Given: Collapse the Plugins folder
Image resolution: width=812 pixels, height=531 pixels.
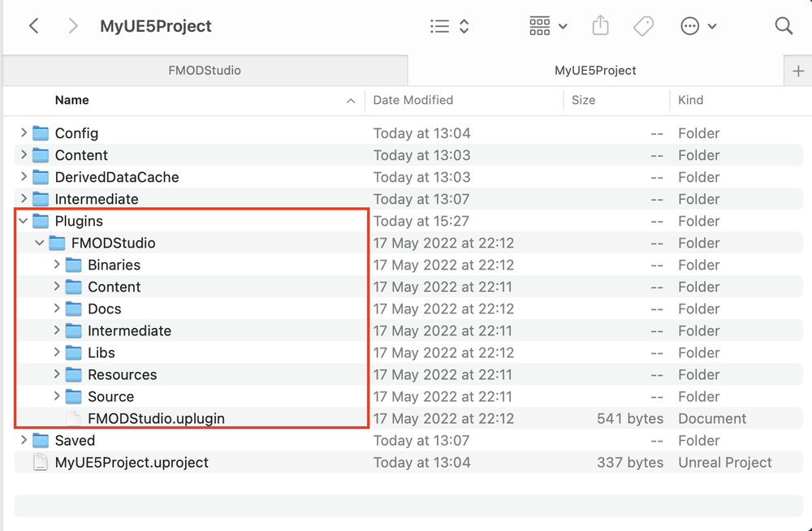Looking at the screenshot, I should point(24,221).
